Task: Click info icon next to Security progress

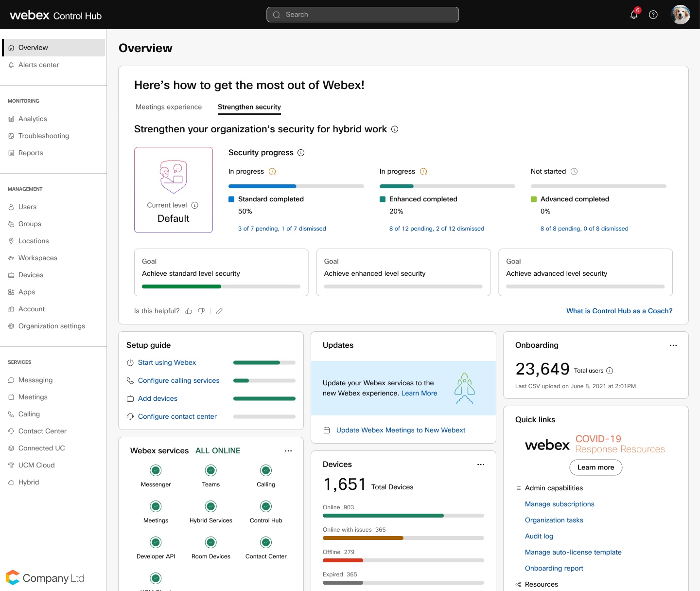Action: point(301,153)
